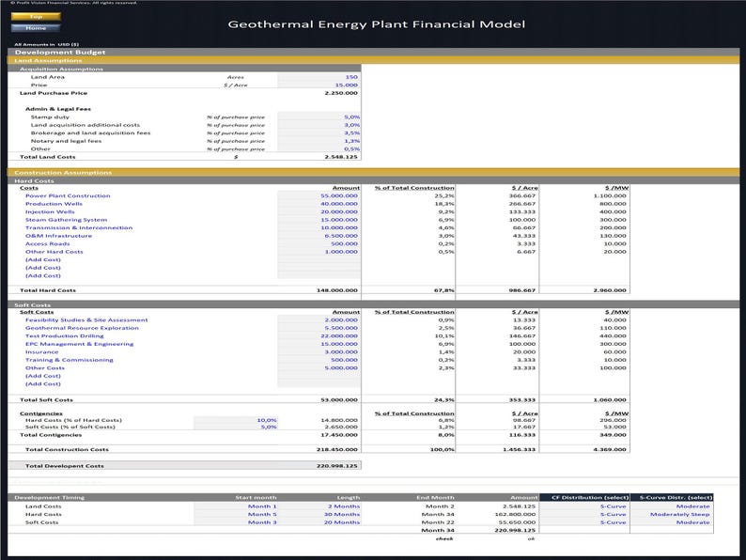Click the yellow Top button
The width and height of the screenshot is (746, 560).
tap(36, 17)
